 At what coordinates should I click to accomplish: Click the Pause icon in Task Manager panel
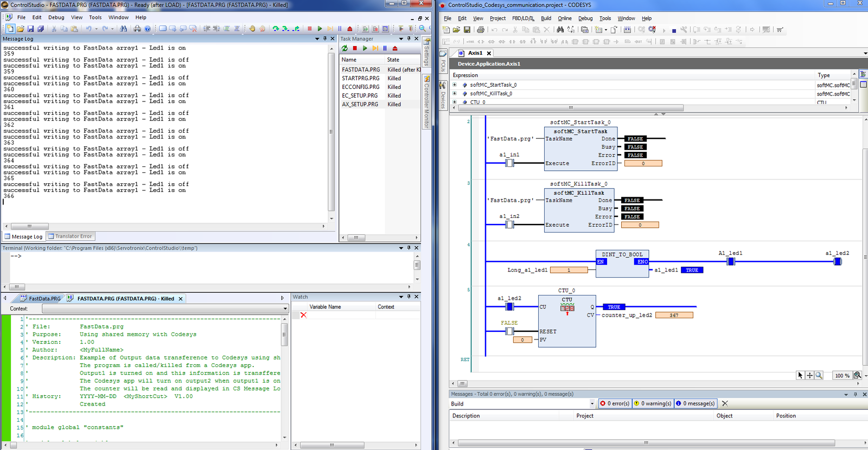point(385,48)
